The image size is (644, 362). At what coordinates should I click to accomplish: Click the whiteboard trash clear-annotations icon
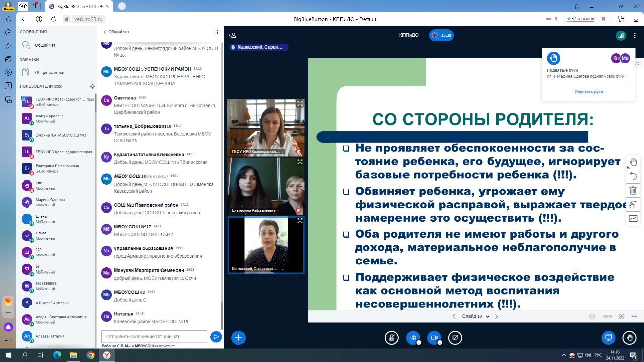633,191
